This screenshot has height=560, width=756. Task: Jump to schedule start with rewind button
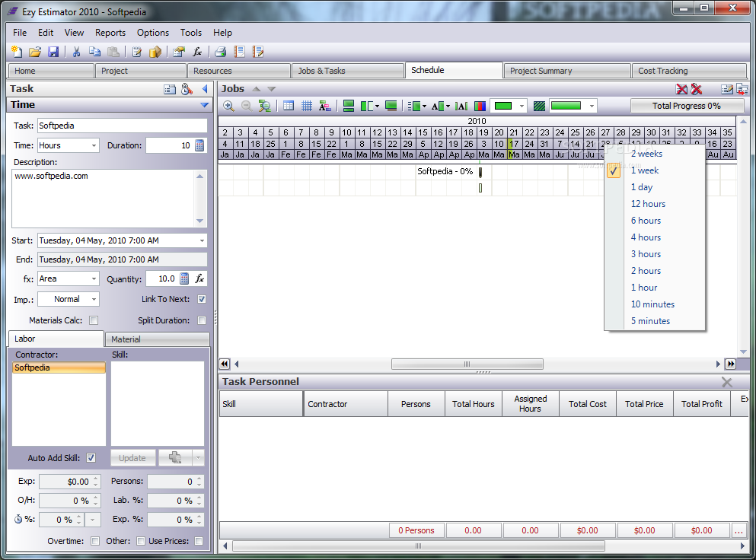coord(224,364)
